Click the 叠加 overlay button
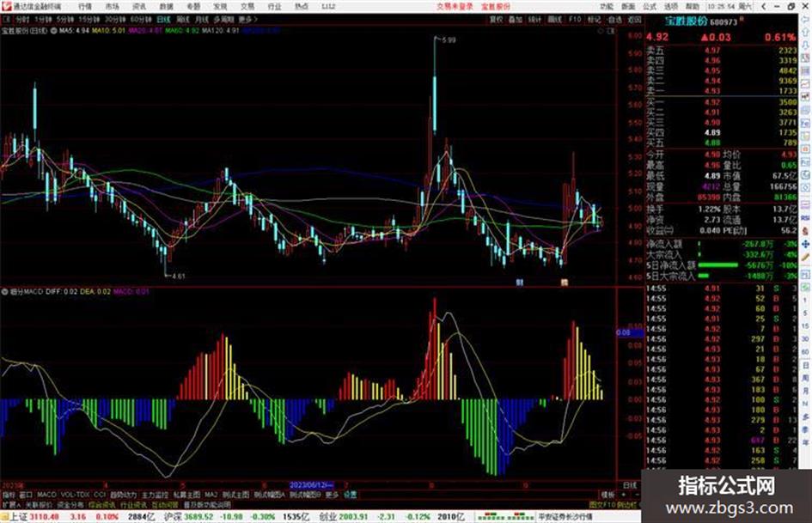Viewport: 812px width, 523px height. 515,19
